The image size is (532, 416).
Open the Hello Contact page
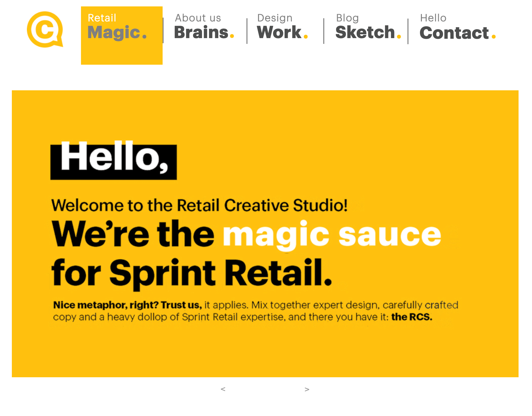[x=457, y=27]
